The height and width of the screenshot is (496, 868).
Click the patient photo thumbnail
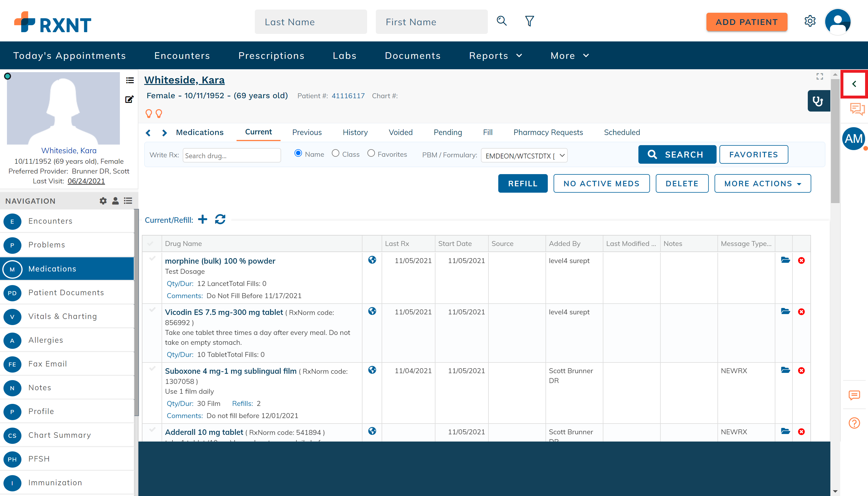63,108
